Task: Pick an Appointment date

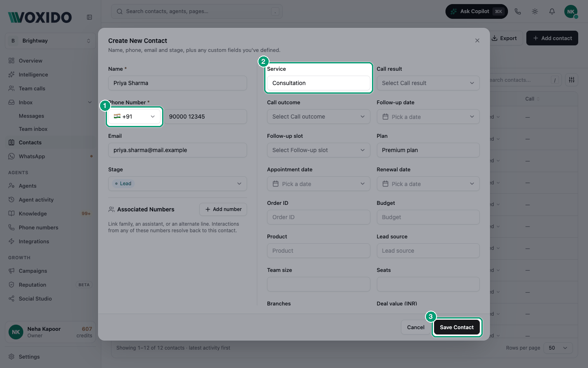Action: (x=318, y=184)
